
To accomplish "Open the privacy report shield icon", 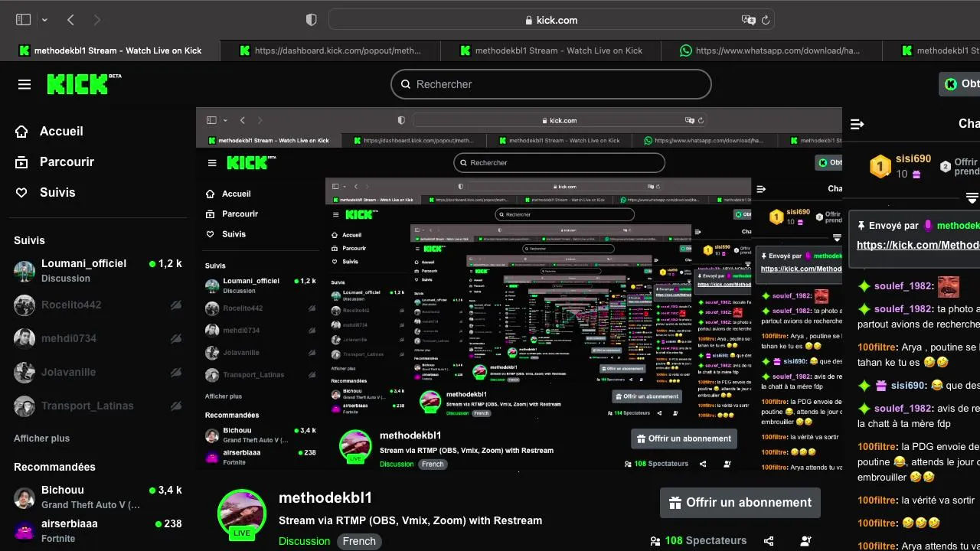I will pos(312,20).
